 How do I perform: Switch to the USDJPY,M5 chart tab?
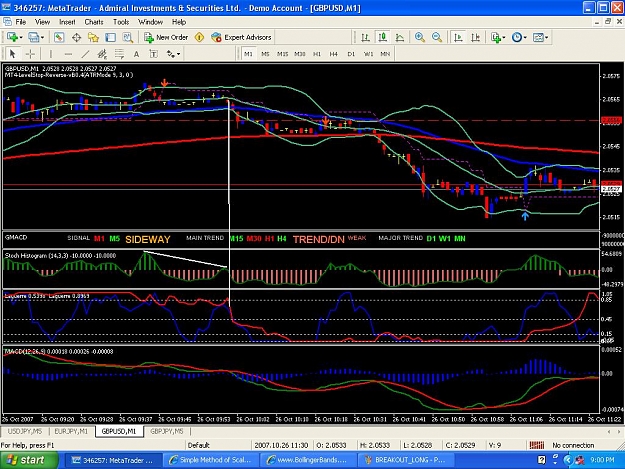[25, 431]
